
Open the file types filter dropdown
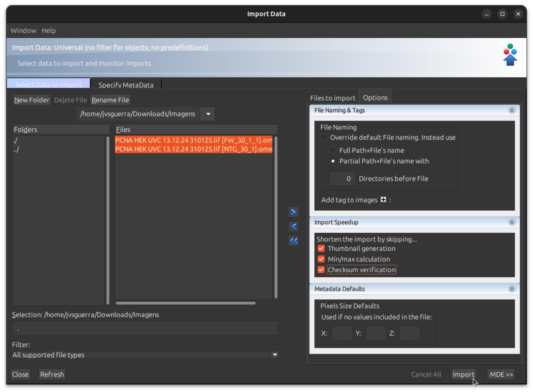click(275, 355)
